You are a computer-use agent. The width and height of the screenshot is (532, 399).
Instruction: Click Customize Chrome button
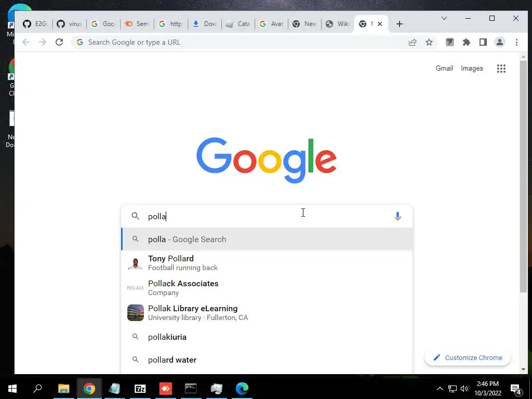(467, 357)
